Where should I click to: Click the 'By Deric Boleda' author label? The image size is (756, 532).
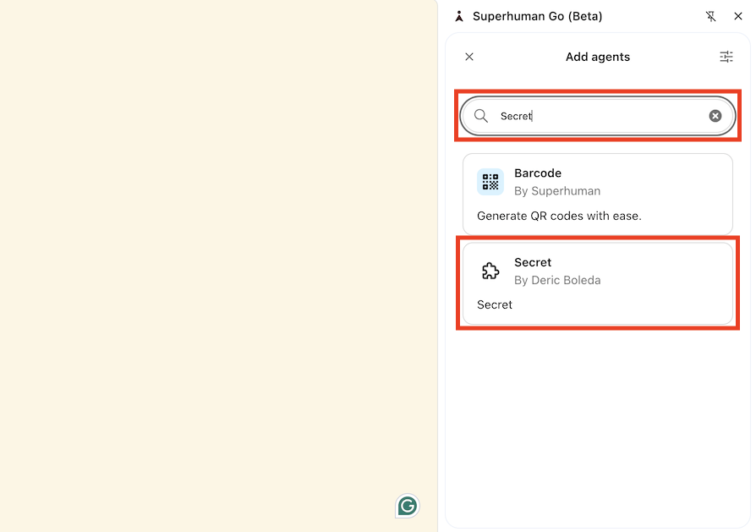tap(558, 280)
